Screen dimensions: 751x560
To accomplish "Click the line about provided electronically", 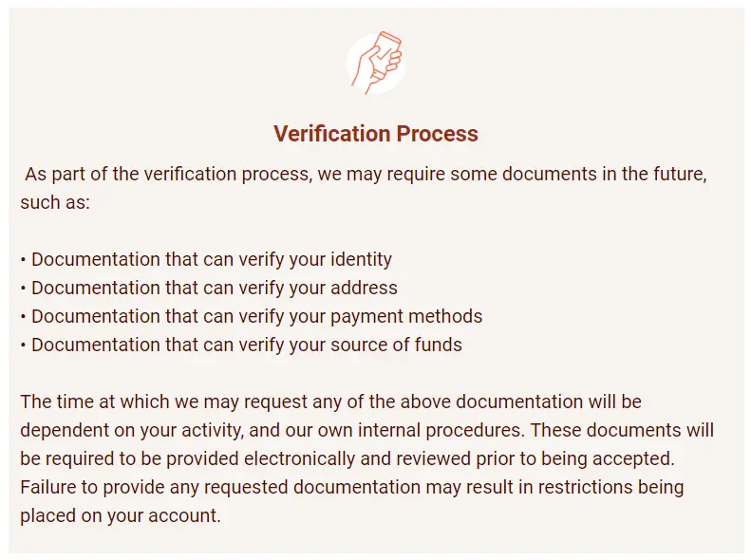I will coord(347,458).
